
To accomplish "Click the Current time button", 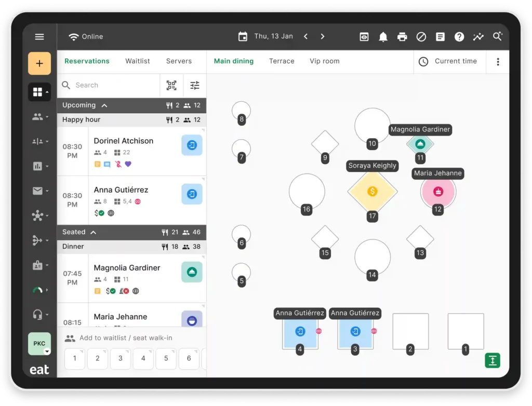I will point(448,61).
